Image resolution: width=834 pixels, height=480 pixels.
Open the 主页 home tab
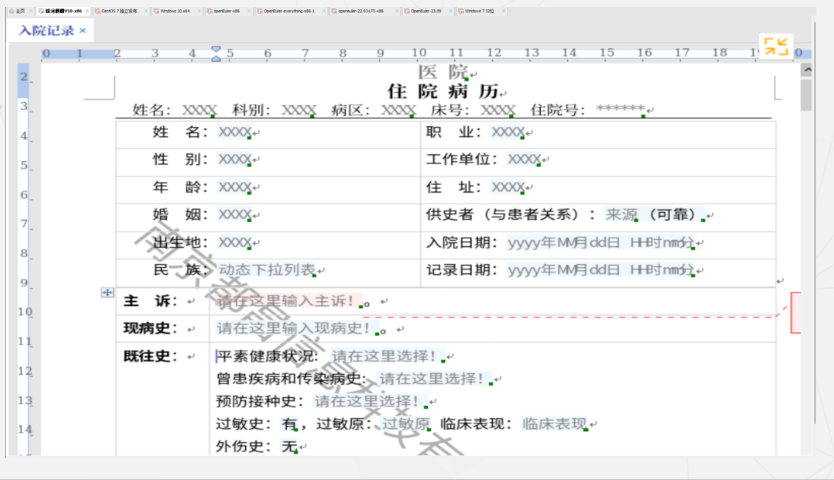point(20,10)
